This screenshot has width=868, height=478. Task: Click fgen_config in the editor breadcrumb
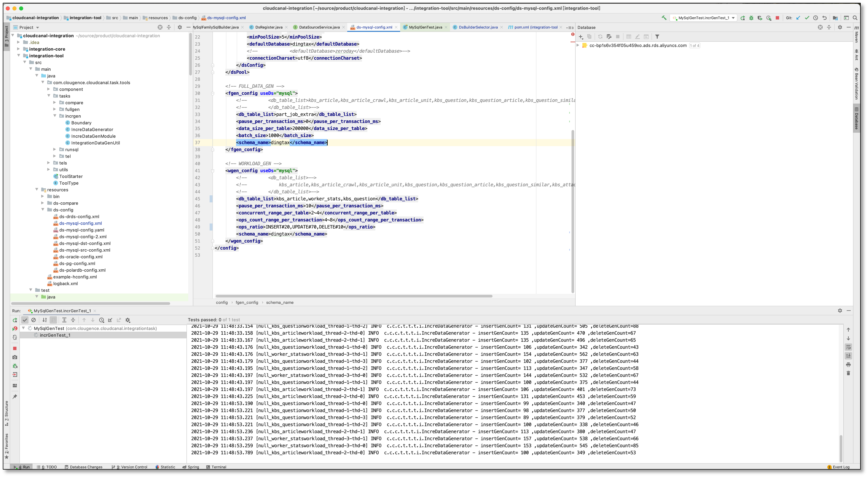(247, 303)
